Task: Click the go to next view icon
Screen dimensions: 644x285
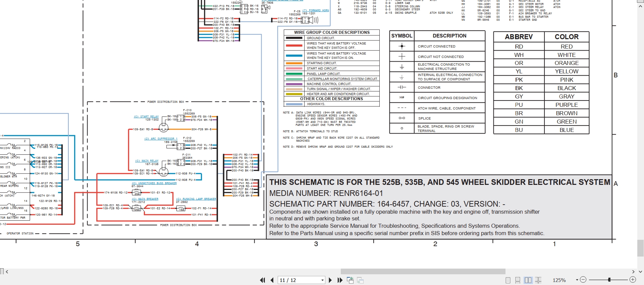Action: pos(361,280)
